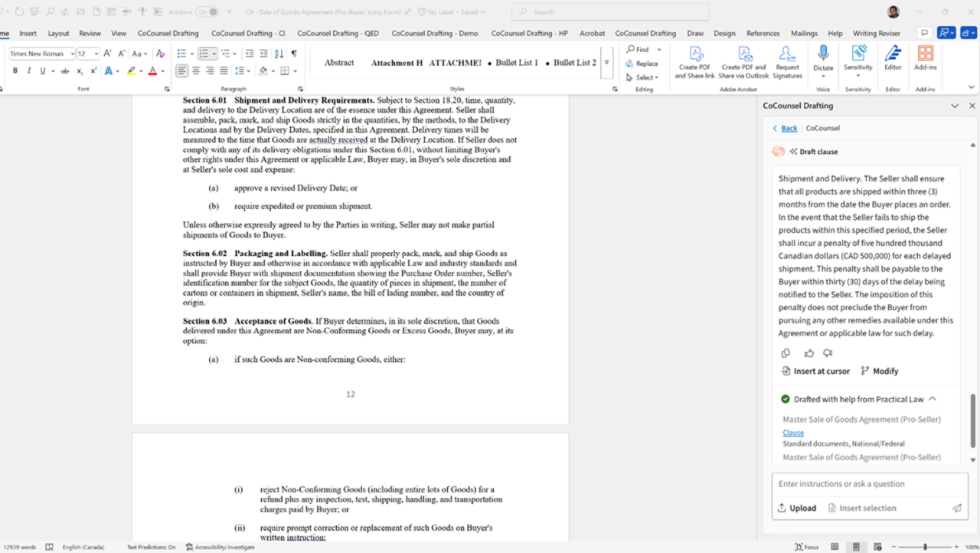The height and width of the screenshot is (553, 980).
Task: Collapse Drafted with help from Practical Law
Action: [933, 399]
